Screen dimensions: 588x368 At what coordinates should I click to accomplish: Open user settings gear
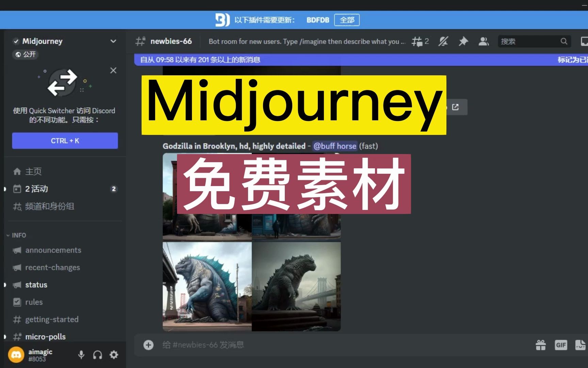pos(114,355)
